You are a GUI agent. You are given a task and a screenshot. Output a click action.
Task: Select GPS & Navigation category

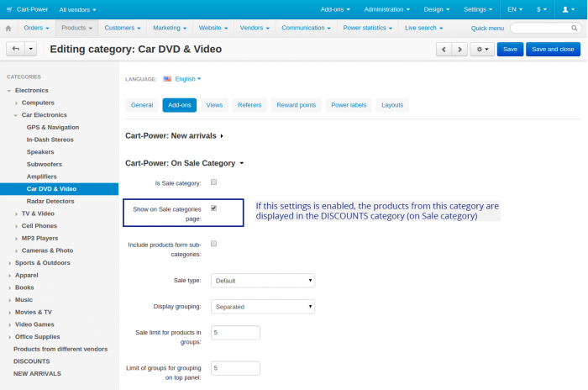point(52,127)
